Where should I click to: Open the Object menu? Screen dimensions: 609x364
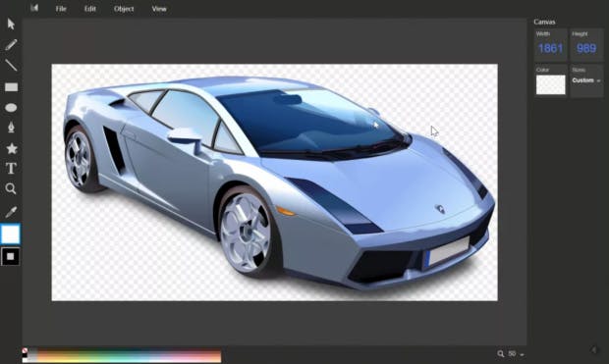124,9
